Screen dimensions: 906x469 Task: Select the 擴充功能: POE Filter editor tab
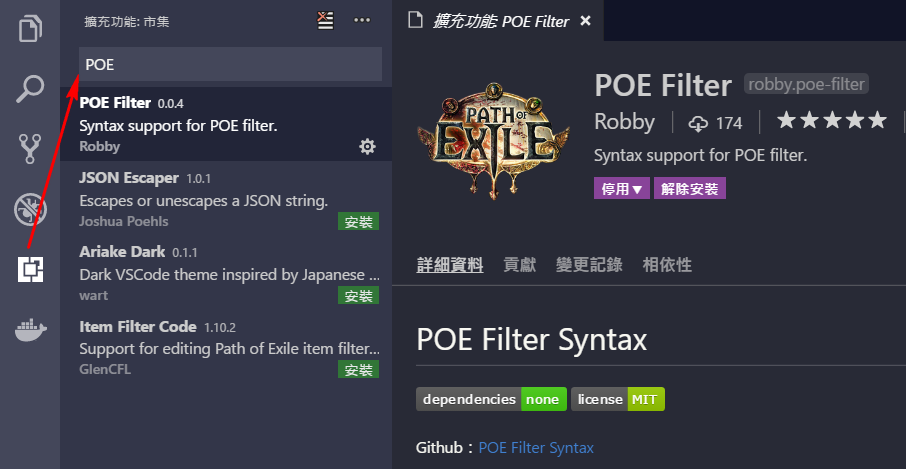[x=498, y=21]
